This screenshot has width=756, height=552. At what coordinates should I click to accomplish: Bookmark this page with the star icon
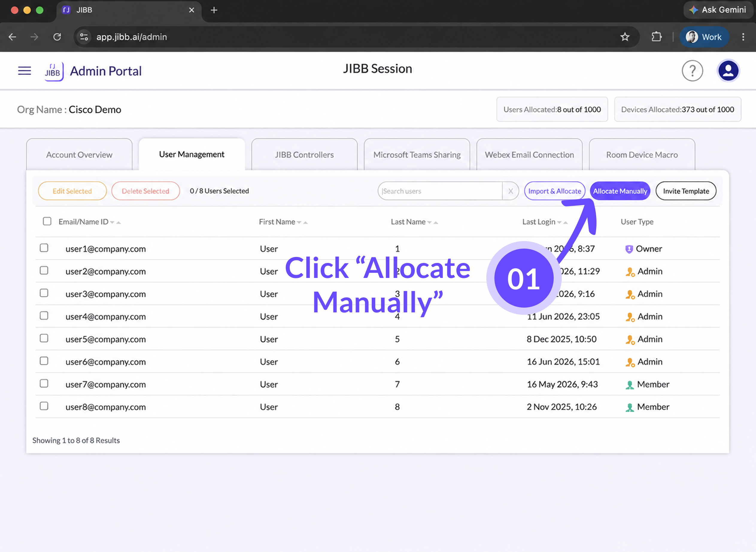[625, 37]
